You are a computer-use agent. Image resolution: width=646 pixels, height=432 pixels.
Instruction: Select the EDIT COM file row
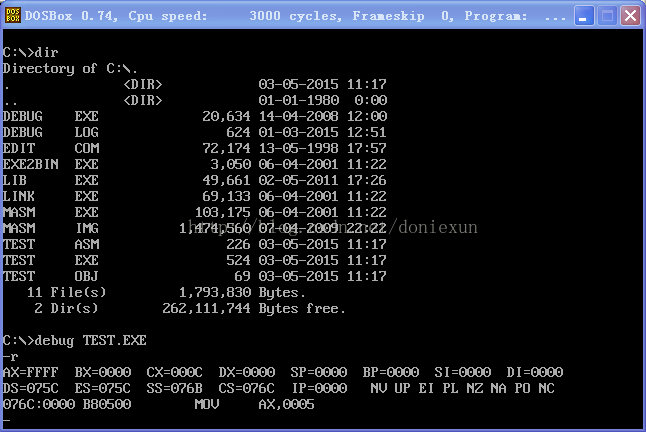coord(194,148)
